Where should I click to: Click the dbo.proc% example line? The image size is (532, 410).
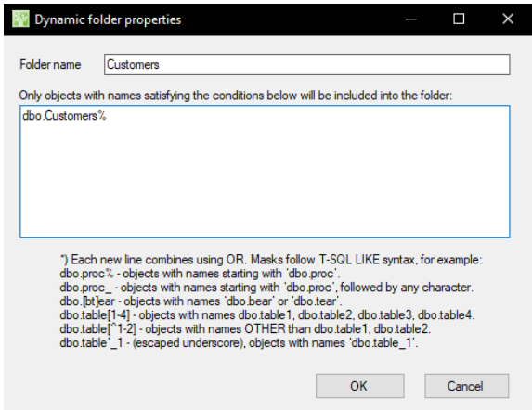click(200, 274)
